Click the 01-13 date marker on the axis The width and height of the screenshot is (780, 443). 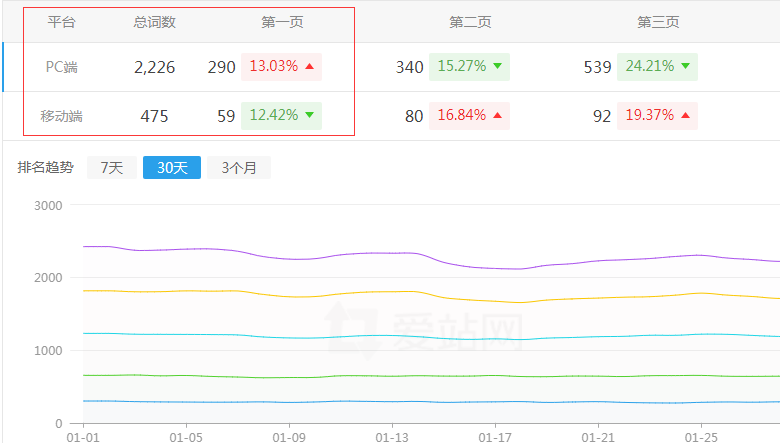click(x=393, y=437)
